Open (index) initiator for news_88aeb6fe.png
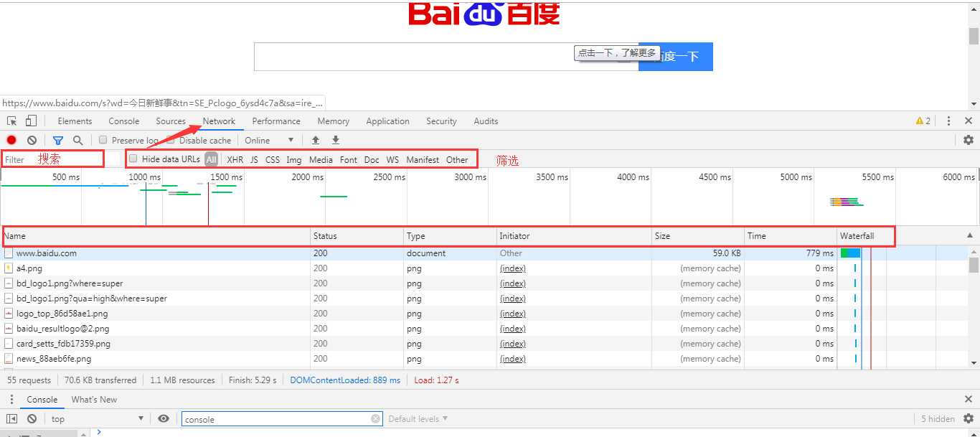The image size is (980, 437). (x=513, y=359)
